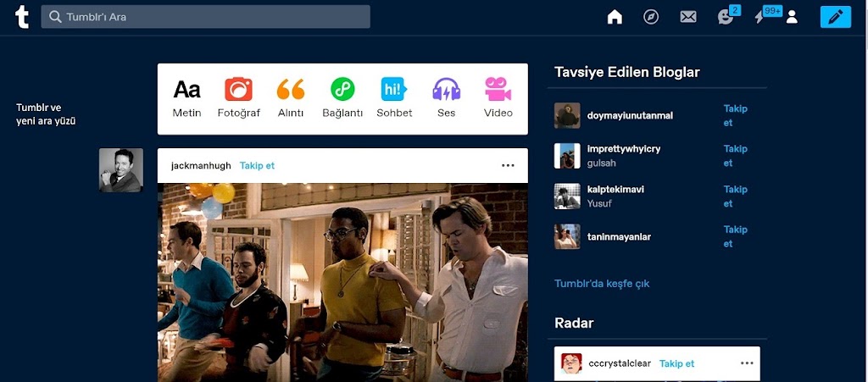This screenshot has height=382, width=868.
Task: Open taninmayanlar avatar
Action: (567, 236)
